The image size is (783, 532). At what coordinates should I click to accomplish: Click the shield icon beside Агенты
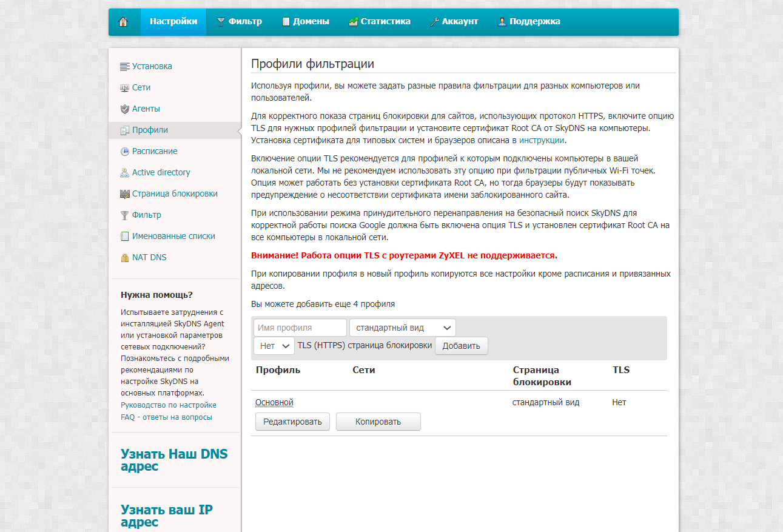[125, 109]
